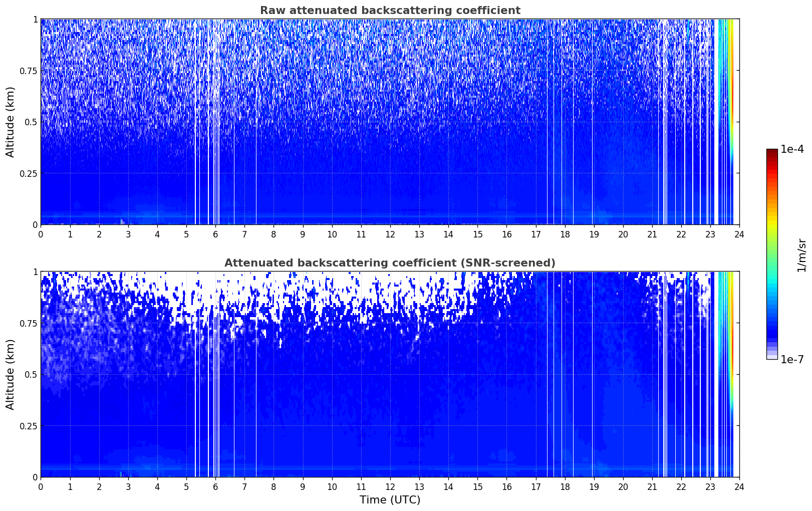Click the "6" time tick under the SNR-screened plot

pyautogui.click(x=215, y=486)
